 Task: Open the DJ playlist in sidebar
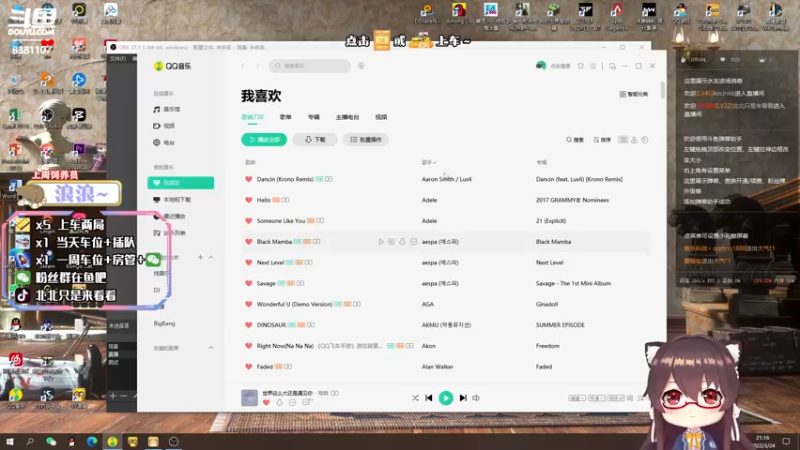157,290
